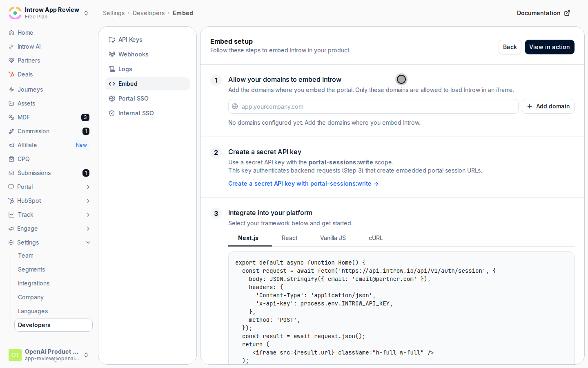The height and width of the screenshot is (368, 588).
Task: Click the Track chart icon
Action: pyautogui.click(x=11, y=215)
